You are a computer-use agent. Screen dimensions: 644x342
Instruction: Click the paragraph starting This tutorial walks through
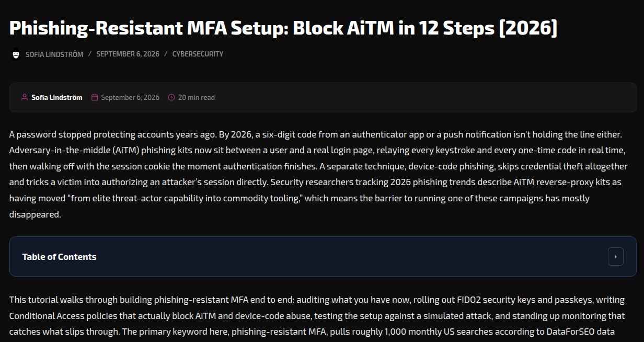317,315
